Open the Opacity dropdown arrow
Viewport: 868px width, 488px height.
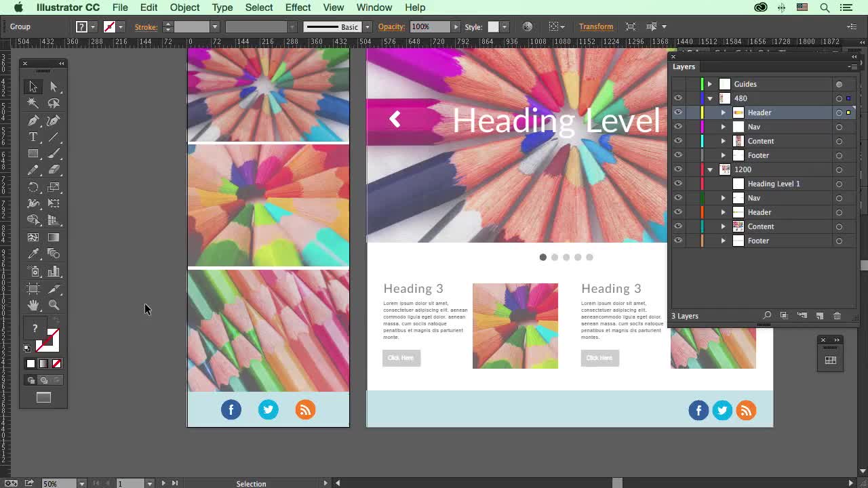456,27
